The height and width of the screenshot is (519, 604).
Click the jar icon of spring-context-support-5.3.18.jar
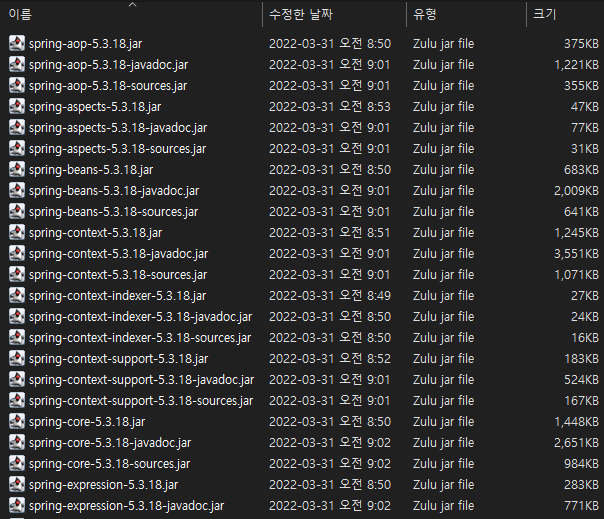pos(17,358)
